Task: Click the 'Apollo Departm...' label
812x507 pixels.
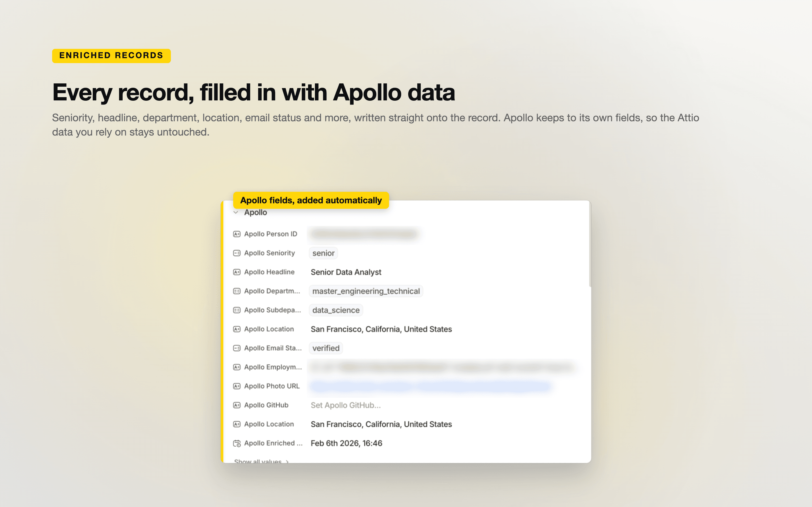Action: [272, 291]
